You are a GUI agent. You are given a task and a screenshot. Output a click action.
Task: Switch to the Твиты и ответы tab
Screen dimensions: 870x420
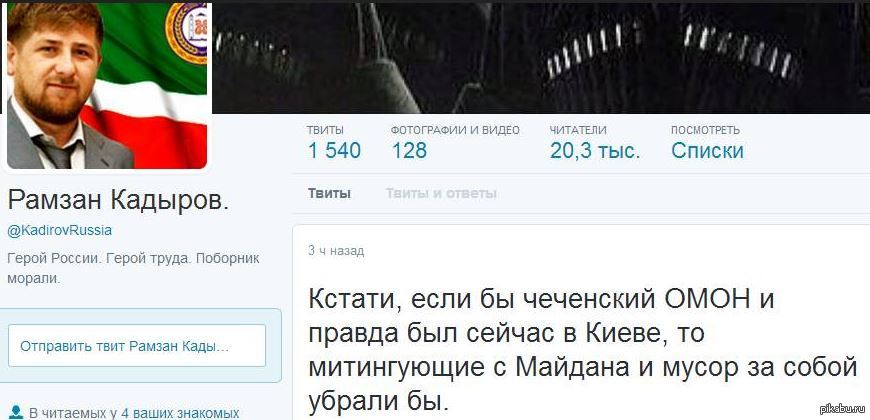(x=441, y=194)
